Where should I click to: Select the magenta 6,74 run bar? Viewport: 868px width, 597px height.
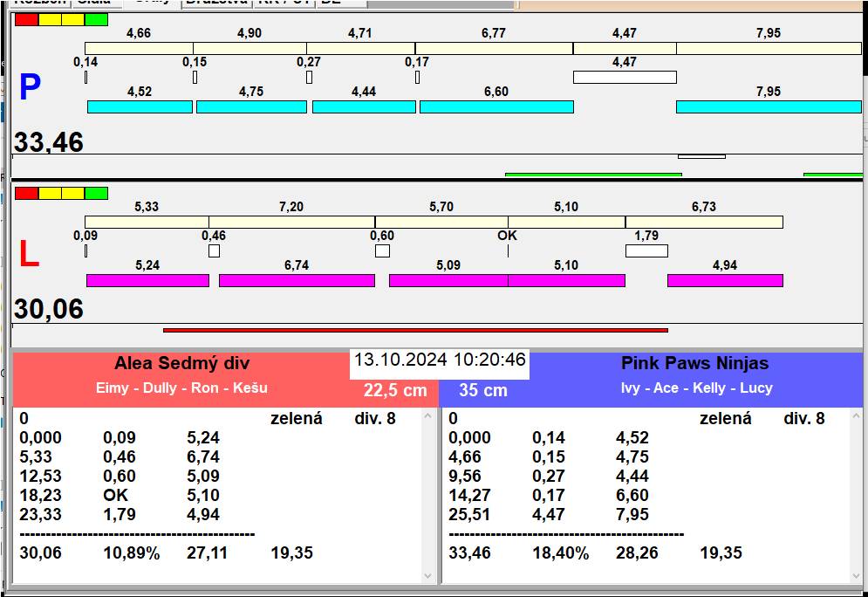point(297,280)
